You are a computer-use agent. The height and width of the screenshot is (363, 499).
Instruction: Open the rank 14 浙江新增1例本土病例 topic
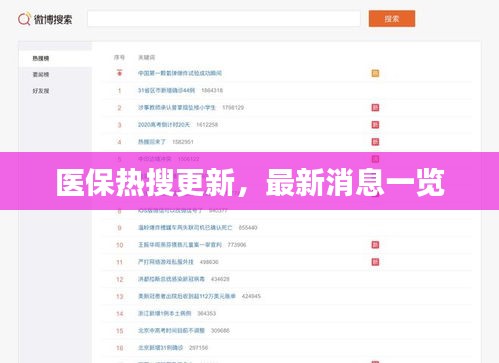pos(165,313)
